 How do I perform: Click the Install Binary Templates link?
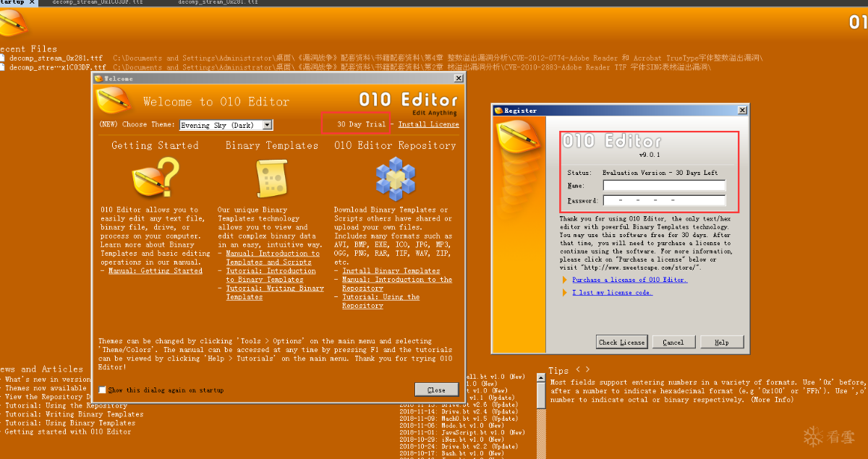pyautogui.click(x=391, y=271)
